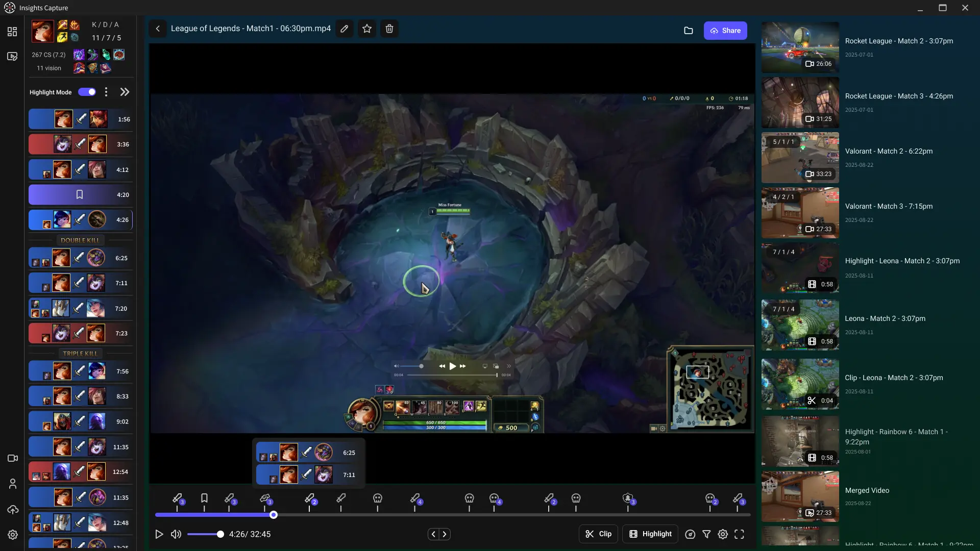Click the camera recording icon in sidebar
The image size is (980, 551).
pyautogui.click(x=13, y=458)
